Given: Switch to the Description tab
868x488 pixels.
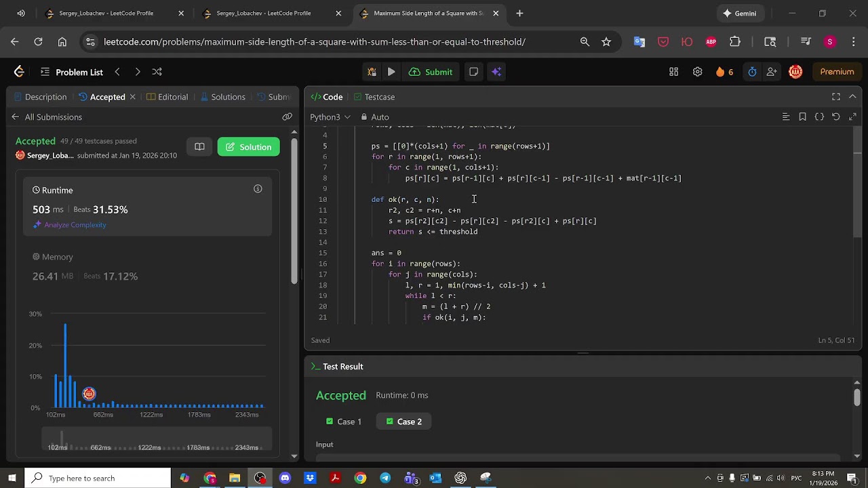Looking at the screenshot, I should point(40,97).
